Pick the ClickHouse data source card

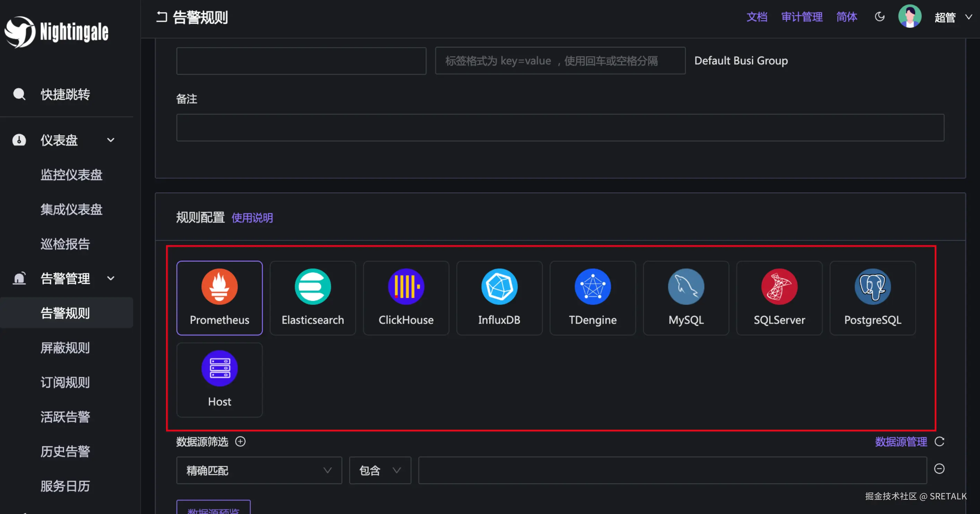click(406, 298)
